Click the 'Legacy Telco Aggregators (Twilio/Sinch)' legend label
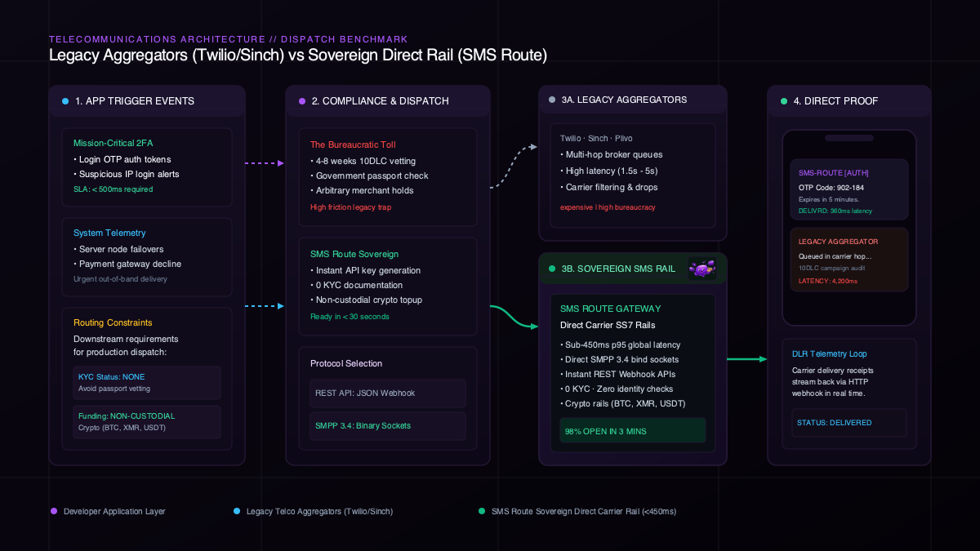Image resolution: width=980 pixels, height=551 pixels. (319, 511)
